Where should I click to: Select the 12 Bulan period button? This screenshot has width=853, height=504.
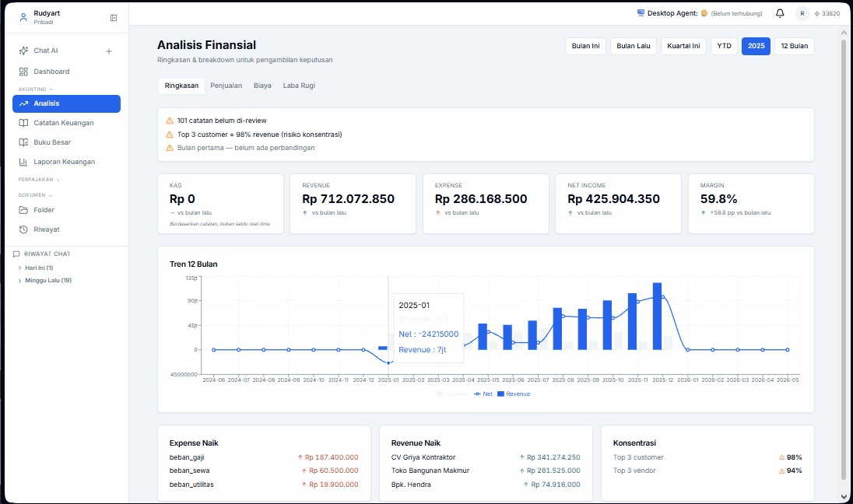795,46
